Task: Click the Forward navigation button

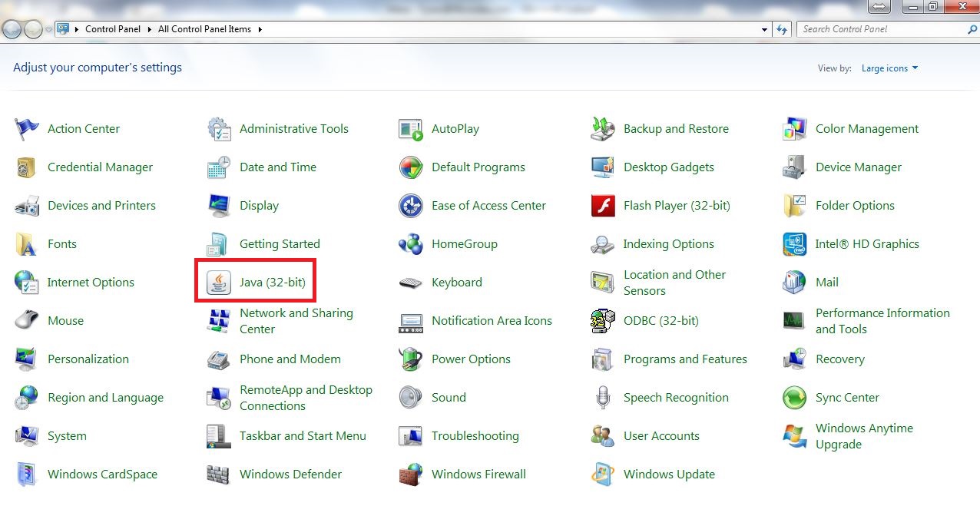Action: pyautogui.click(x=34, y=29)
